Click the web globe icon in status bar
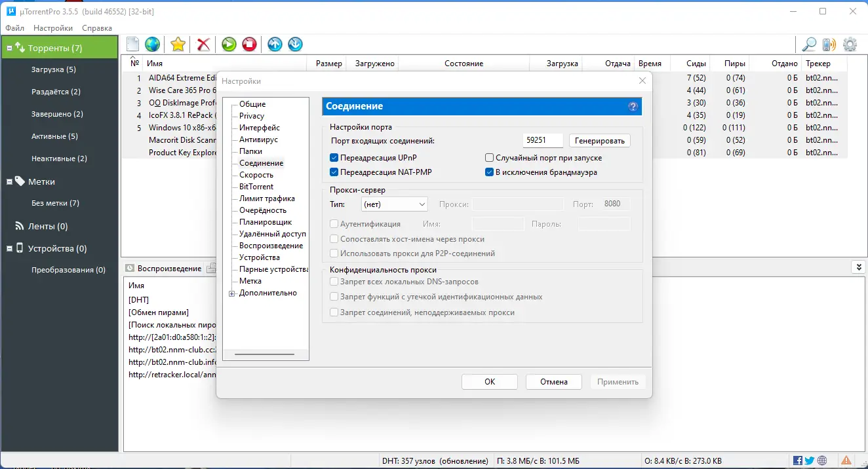The height and width of the screenshot is (469, 868). pyautogui.click(x=822, y=460)
